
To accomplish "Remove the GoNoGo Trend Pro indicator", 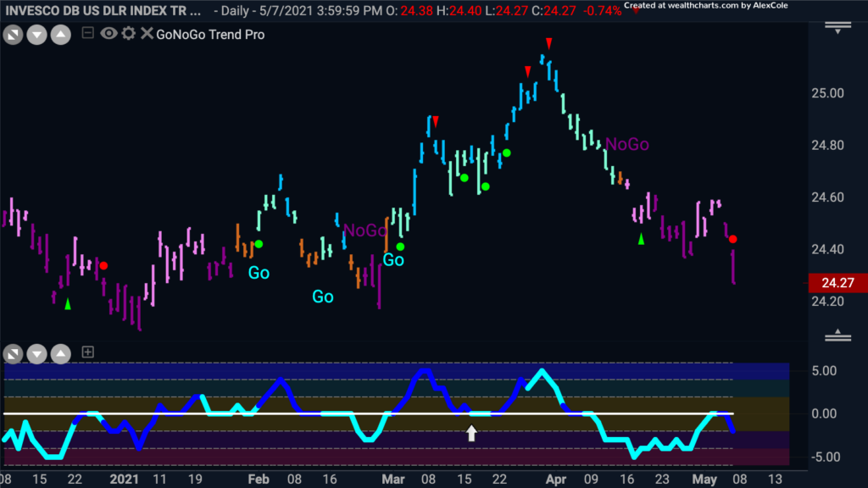I will (x=146, y=33).
